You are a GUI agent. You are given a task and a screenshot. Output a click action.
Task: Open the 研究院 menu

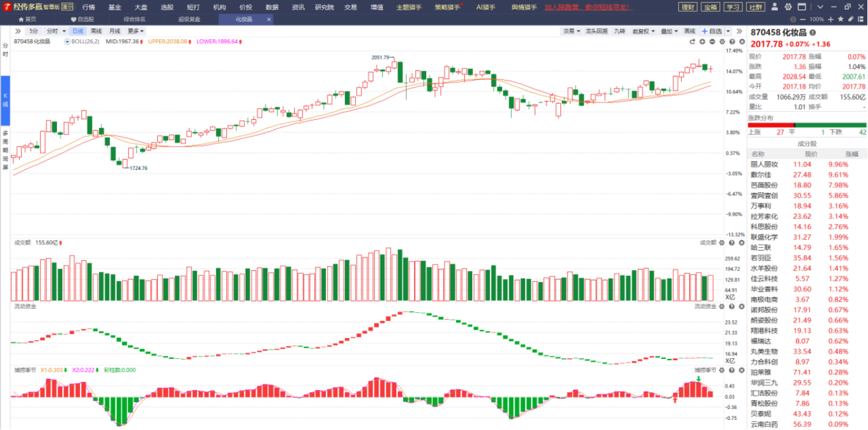coord(325,7)
